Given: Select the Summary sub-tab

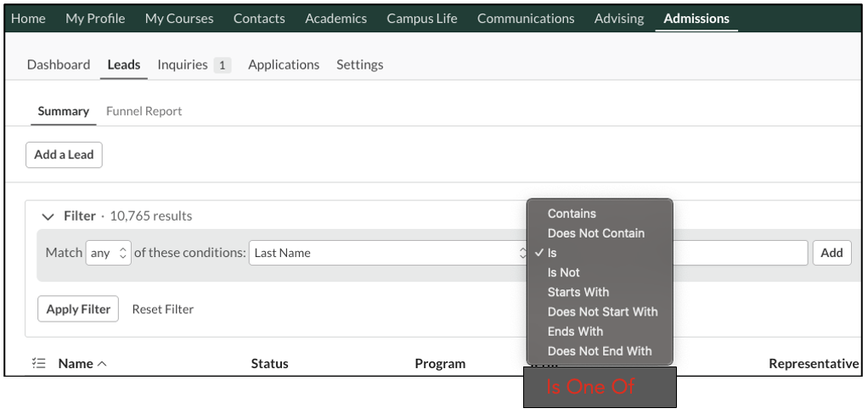Looking at the screenshot, I should [x=63, y=111].
